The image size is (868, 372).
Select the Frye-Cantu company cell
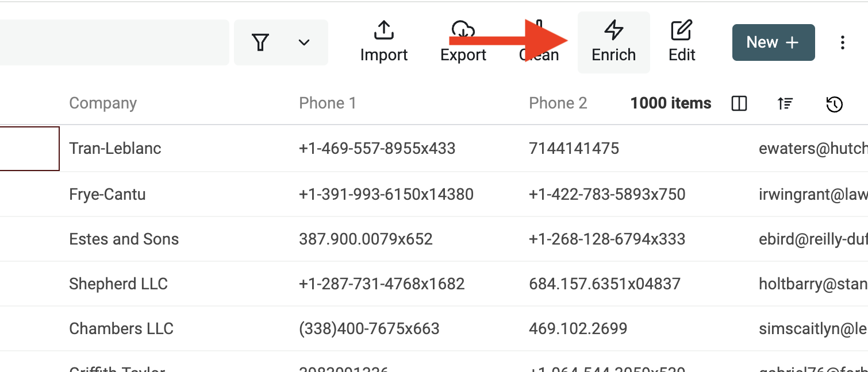107,194
